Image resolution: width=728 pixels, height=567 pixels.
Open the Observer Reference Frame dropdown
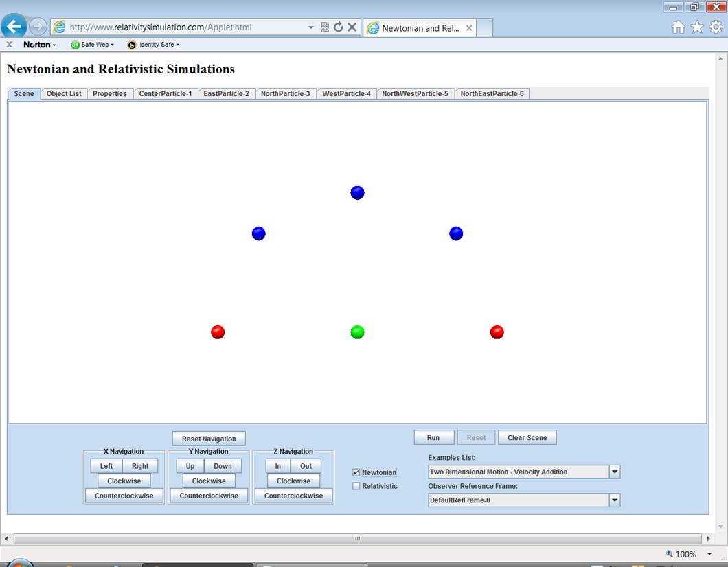click(615, 500)
